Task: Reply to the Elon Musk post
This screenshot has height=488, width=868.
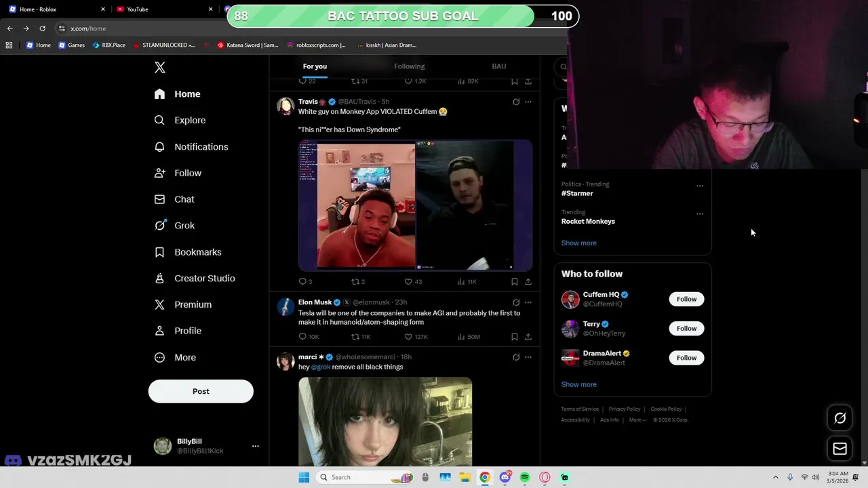Action: 309,337
